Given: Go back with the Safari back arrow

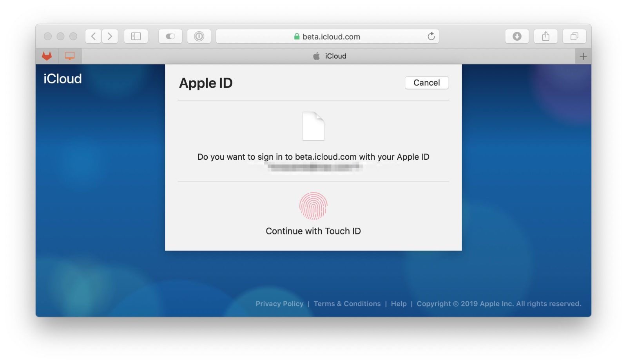Looking at the screenshot, I should click(x=93, y=36).
